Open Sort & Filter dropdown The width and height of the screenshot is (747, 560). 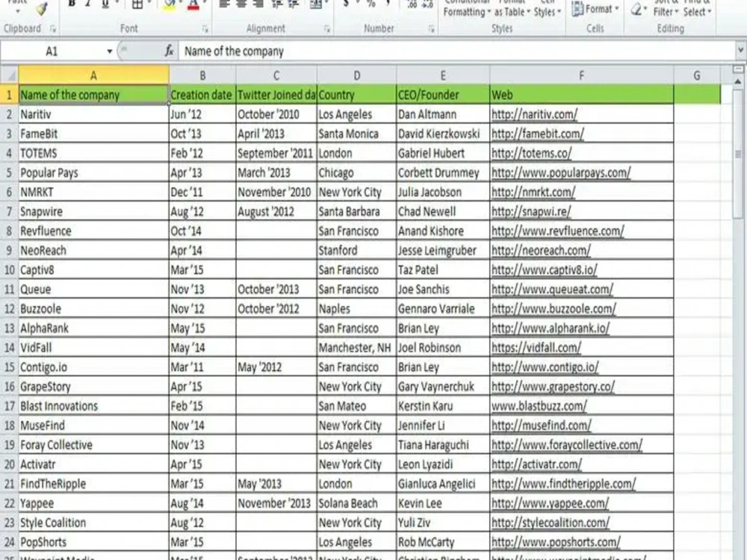click(666, 8)
